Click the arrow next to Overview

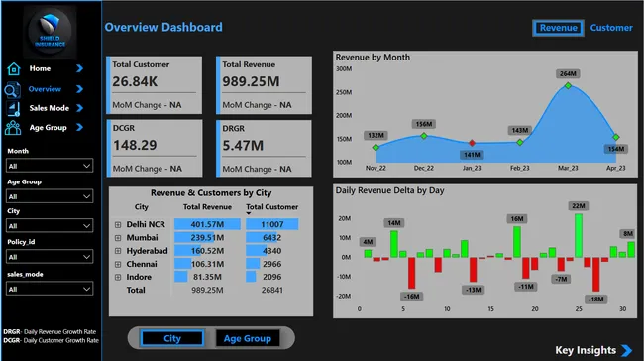pos(79,89)
